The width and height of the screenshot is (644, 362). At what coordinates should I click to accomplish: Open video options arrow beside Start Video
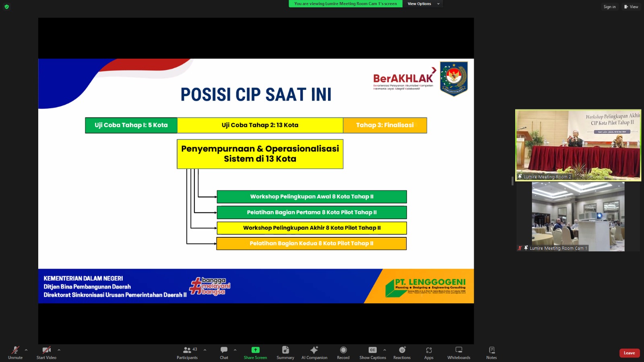click(x=59, y=350)
